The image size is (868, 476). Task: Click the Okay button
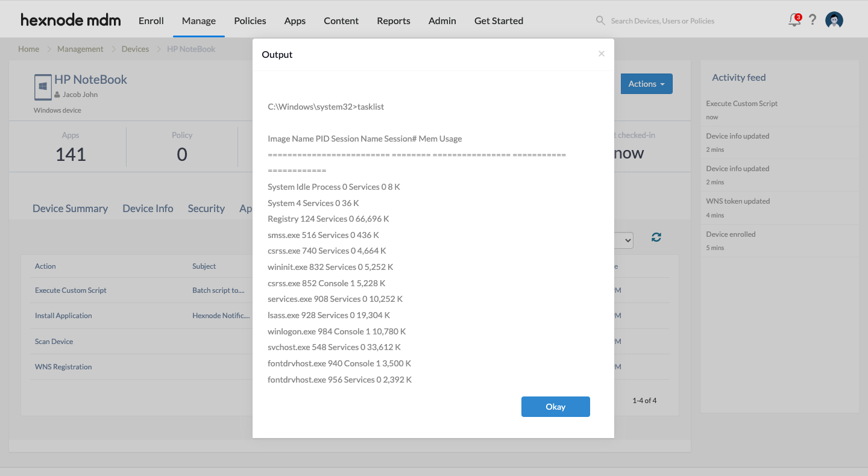[556, 407]
